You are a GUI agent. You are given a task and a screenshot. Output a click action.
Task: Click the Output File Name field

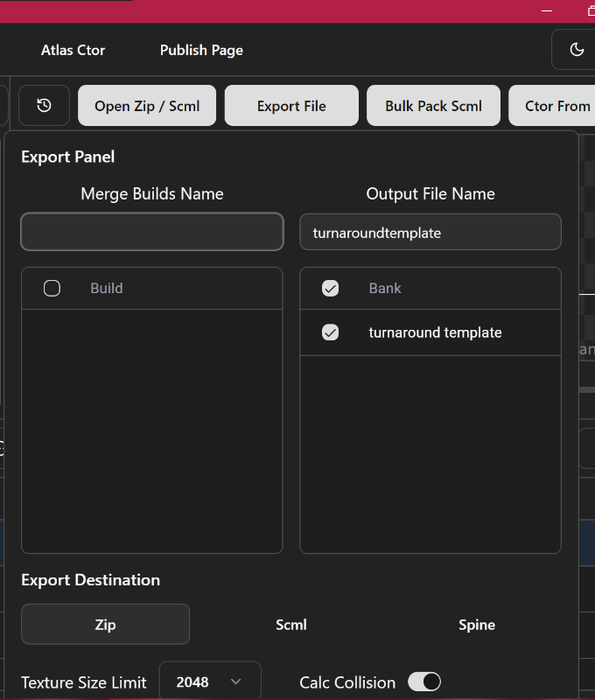430,233
